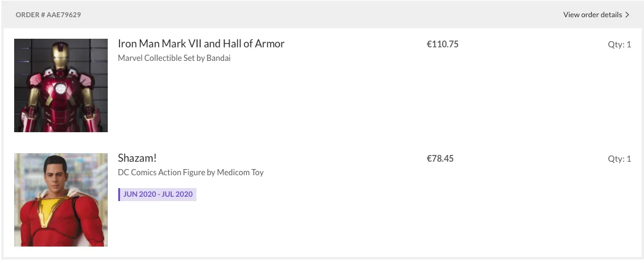
Task: Click the gray order header bar
Action: click(308, 15)
